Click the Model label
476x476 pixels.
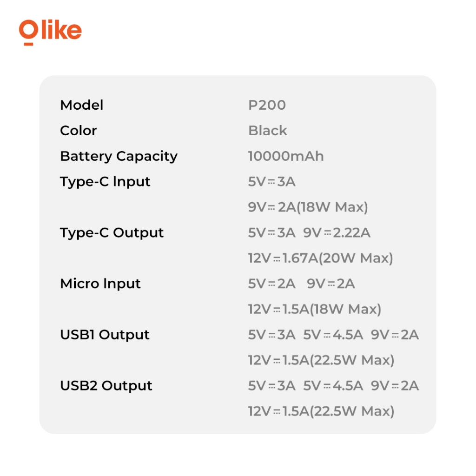(82, 105)
